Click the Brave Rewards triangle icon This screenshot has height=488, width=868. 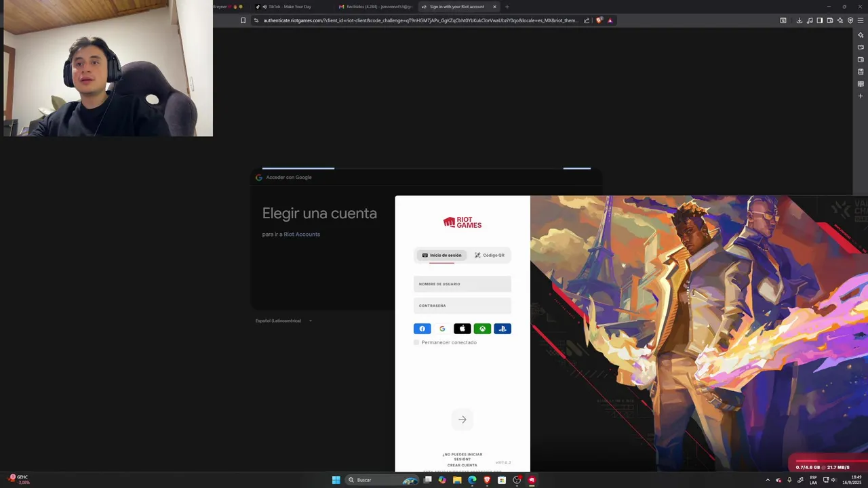click(x=610, y=20)
